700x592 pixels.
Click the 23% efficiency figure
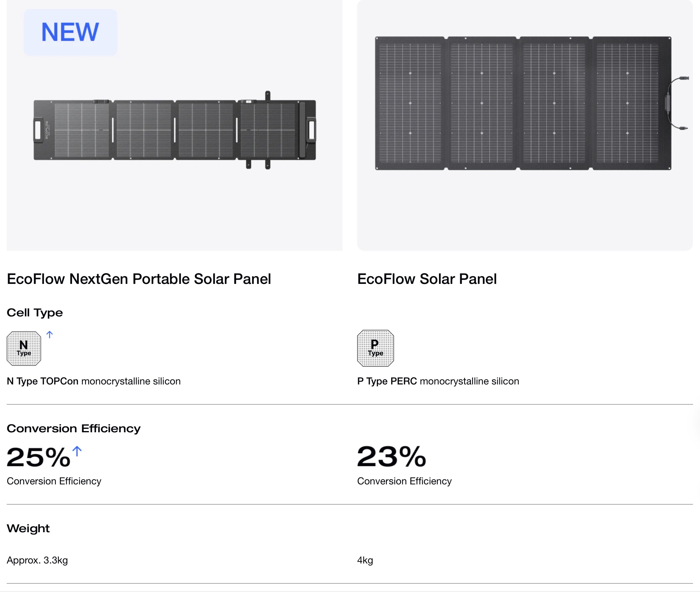coord(392,456)
